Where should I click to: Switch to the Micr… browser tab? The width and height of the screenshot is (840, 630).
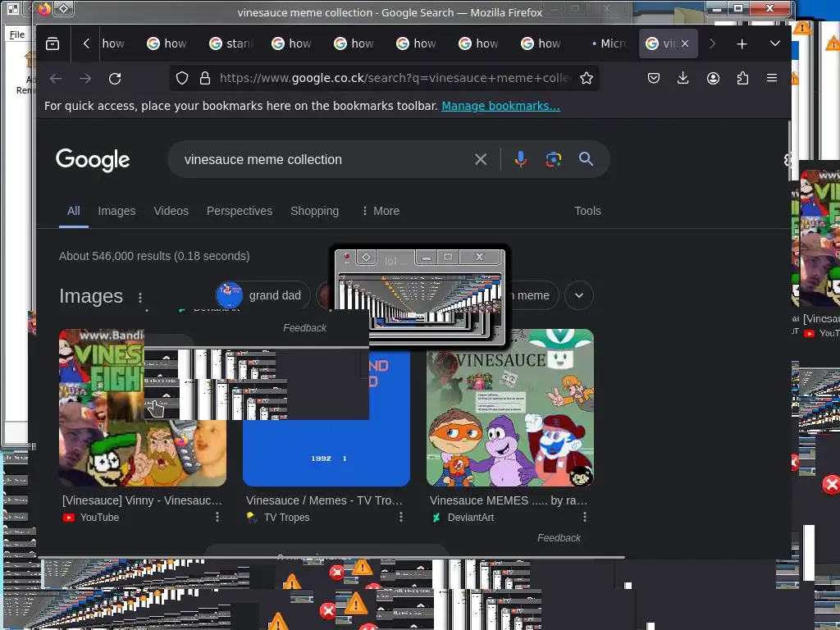click(609, 44)
